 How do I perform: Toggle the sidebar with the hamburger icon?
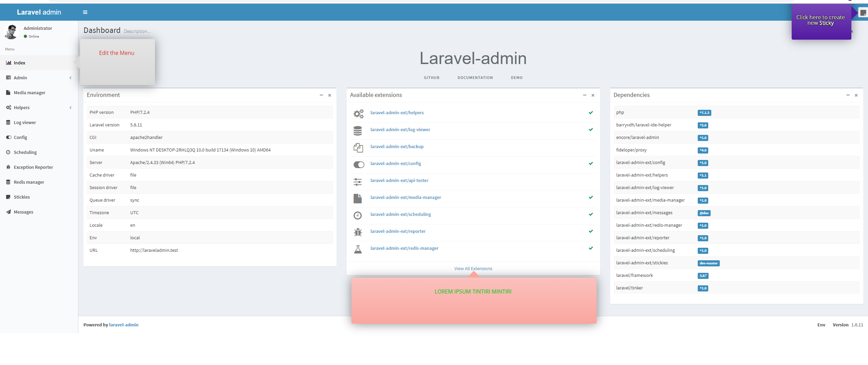85,12
